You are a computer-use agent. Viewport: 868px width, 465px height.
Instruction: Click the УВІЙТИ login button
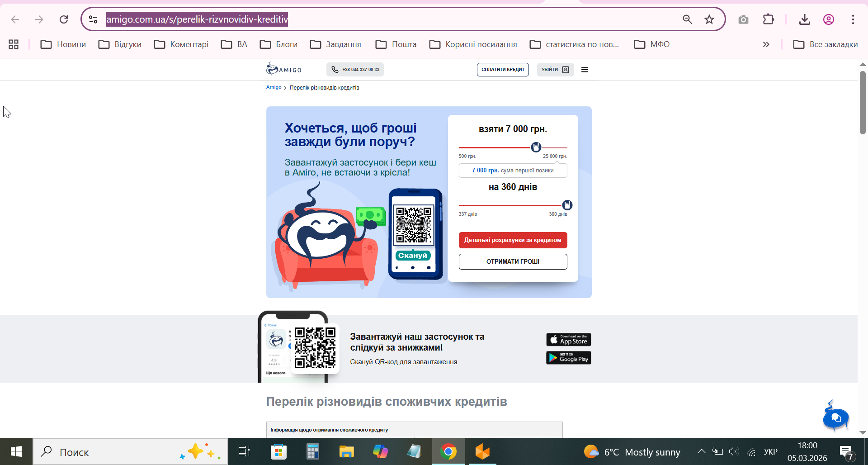pos(555,70)
